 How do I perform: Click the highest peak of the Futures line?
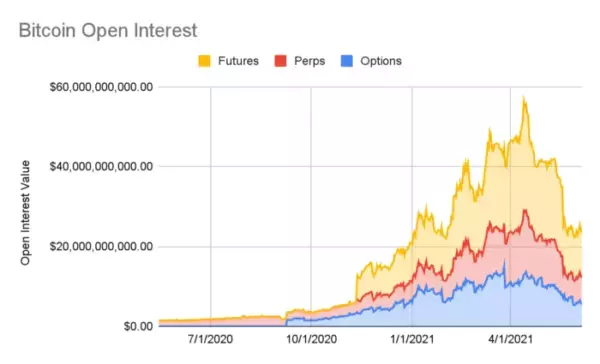[x=524, y=98]
